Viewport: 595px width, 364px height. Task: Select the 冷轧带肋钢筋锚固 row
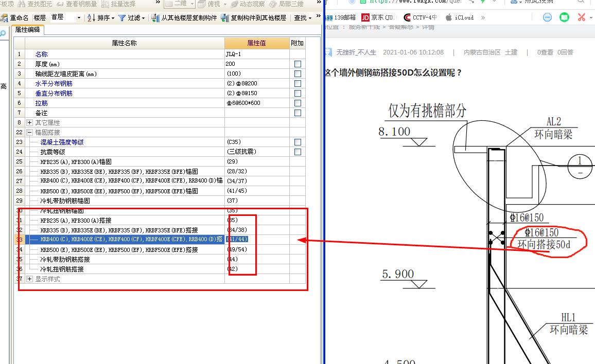click(160, 201)
